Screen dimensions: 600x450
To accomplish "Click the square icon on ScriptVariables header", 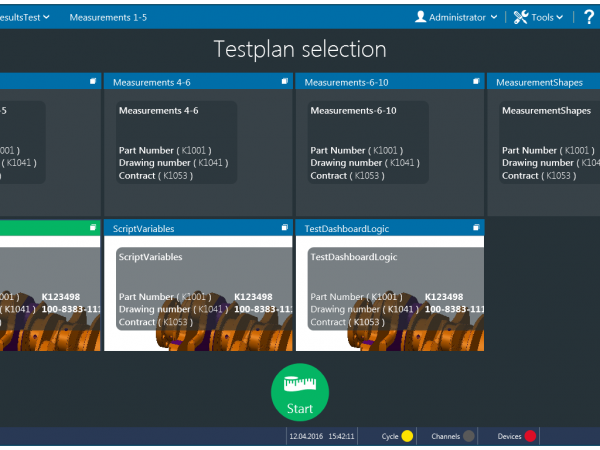I will coord(284,228).
